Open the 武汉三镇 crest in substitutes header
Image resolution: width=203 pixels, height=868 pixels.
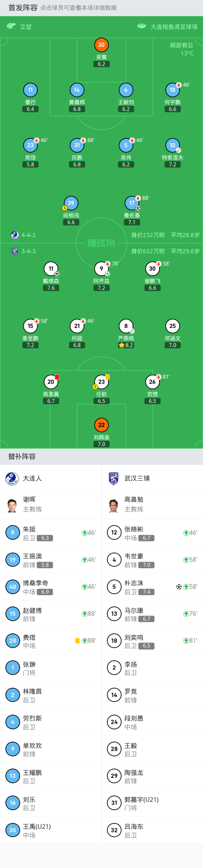[x=114, y=478]
